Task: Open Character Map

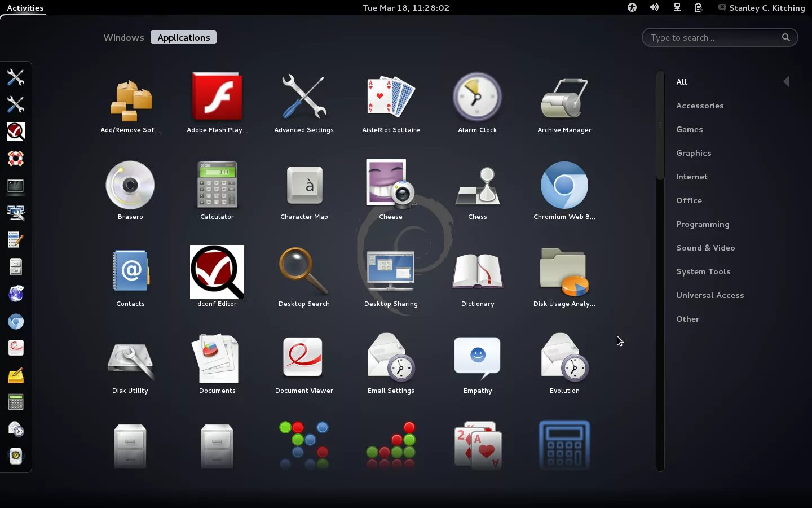Action: [304, 192]
